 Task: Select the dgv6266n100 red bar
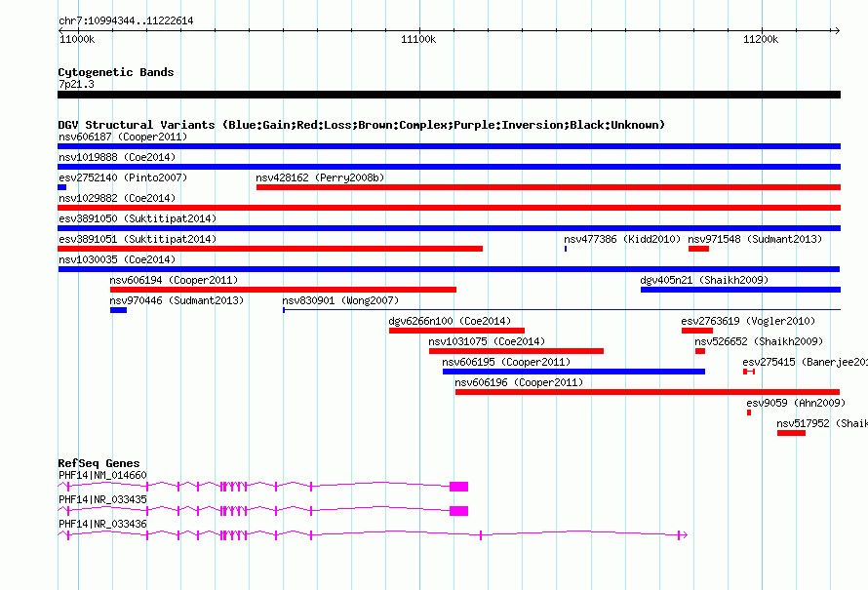456,331
